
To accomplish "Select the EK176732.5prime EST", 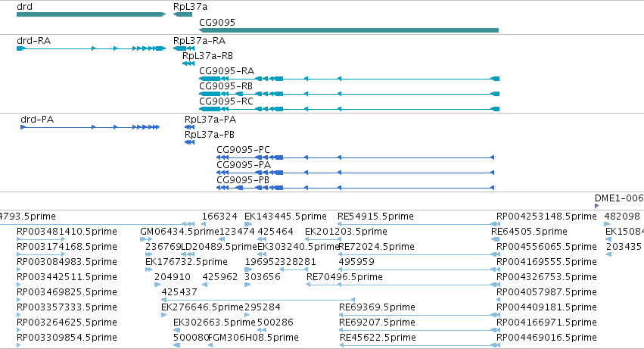I will (186, 262).
